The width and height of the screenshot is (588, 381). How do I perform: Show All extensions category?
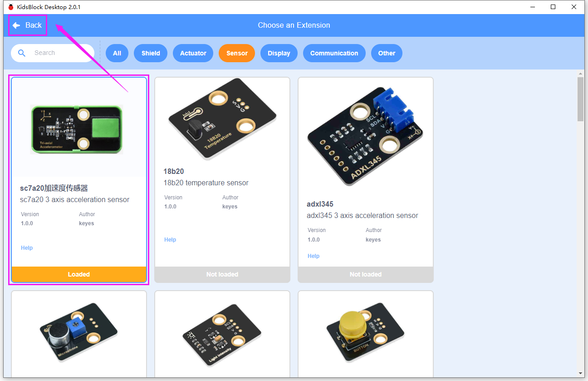click(x=117, y=53)
